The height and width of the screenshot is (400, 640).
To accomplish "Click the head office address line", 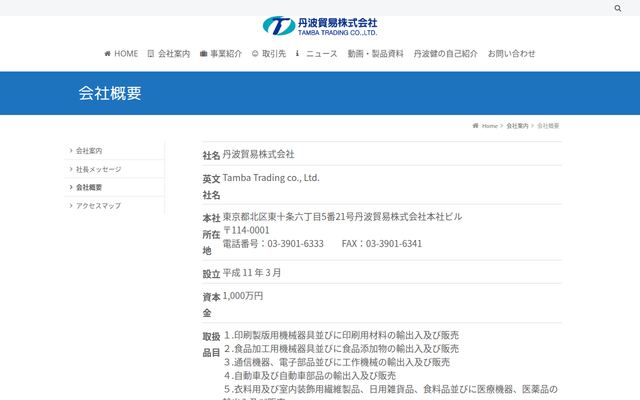I will 342,216.
